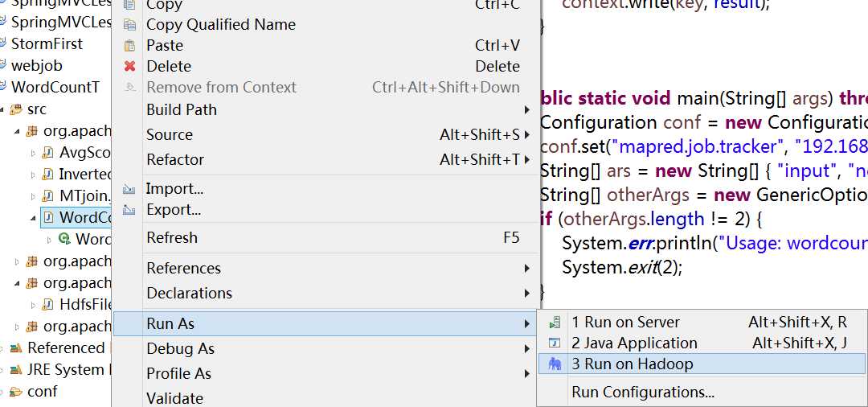Select Paste in the context menu
The height and width of the screenshot is (407, 868).
[325, 45]
